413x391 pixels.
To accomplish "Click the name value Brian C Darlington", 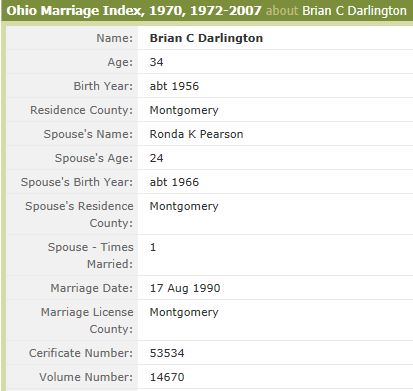I will 206,38.
